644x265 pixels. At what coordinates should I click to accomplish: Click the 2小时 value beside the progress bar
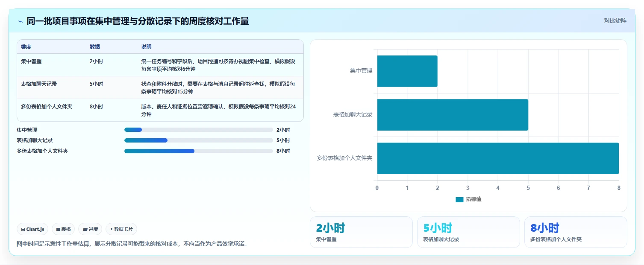click(x=283, y=130)
